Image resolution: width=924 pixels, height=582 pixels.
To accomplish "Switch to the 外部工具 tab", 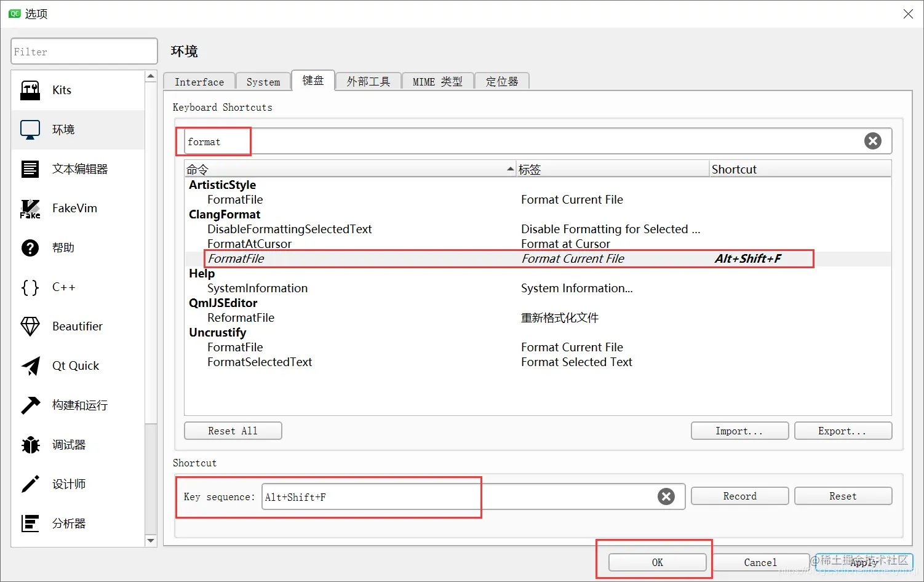I will coord(368,82).
